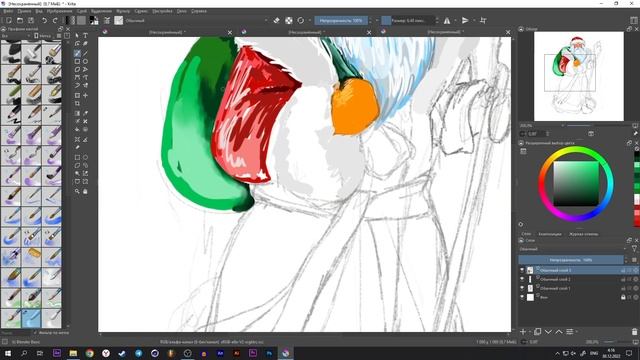
Task: Click the Redo arrow in toolbar
Action: [55, 20]
